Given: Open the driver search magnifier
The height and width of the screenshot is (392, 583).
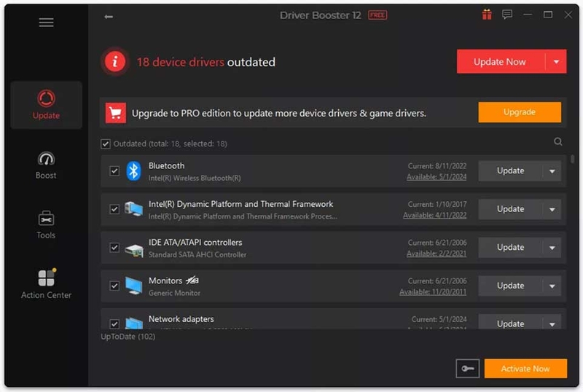Looking at the screenshot, I should [557, 141].
